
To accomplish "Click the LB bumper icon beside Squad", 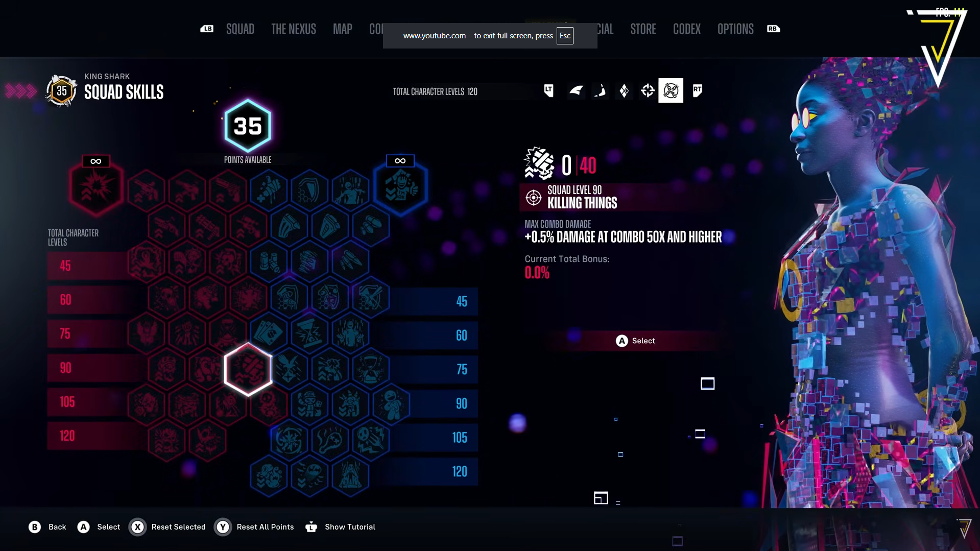I will tap(207, 29).
